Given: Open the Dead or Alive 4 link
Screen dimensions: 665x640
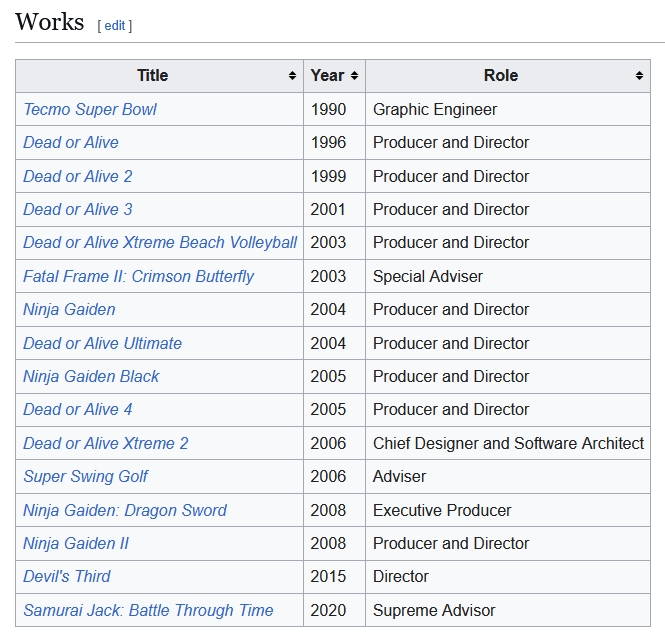Looking at the screenshot, I should coord(78,410).
